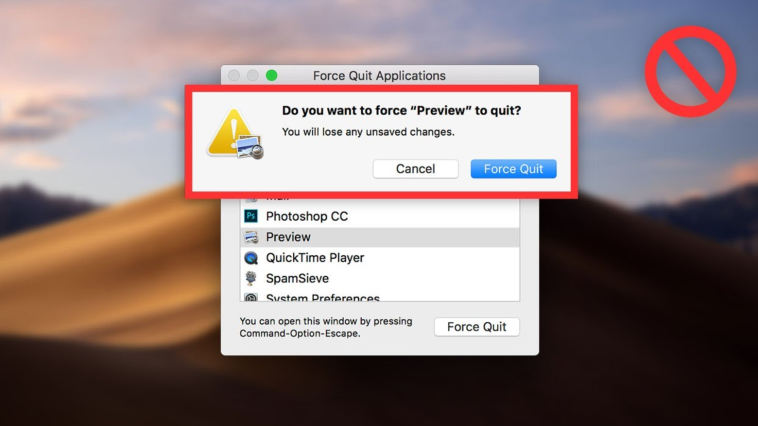This screenshot has height=426, width=758.
Task: Click the red prohibition sign
Action: 690,71
